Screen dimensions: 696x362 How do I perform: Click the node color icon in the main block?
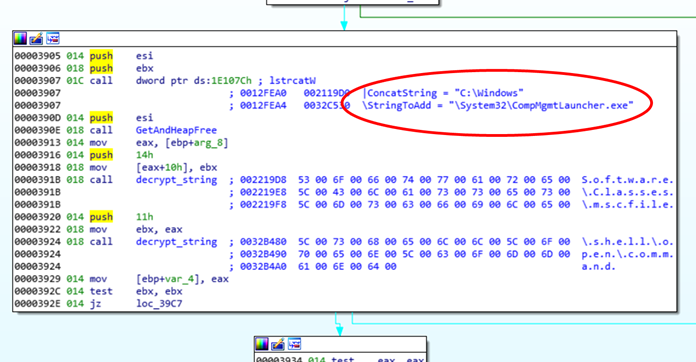pos(20,39)
